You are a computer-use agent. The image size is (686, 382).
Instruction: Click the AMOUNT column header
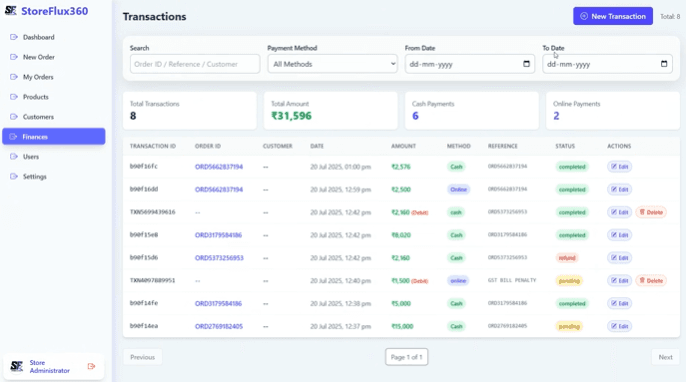pyautogui.click(x=403, y=146)
